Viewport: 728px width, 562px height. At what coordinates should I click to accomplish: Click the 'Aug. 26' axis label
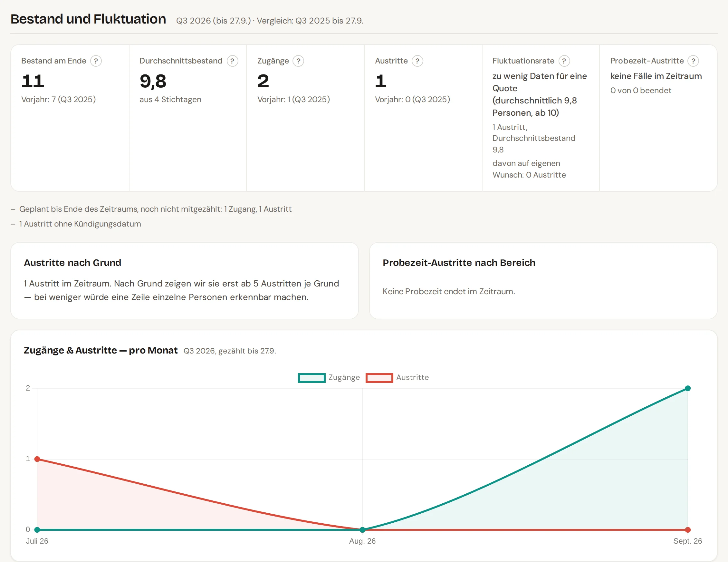click(362, 541)
